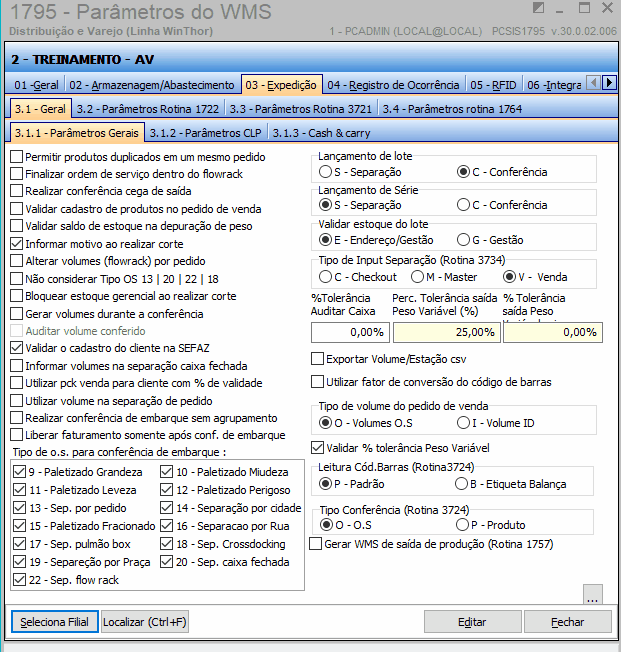
Task: Switch to 02 - Armazenagem/Abastecimento tab
Action: click(151, 85)
